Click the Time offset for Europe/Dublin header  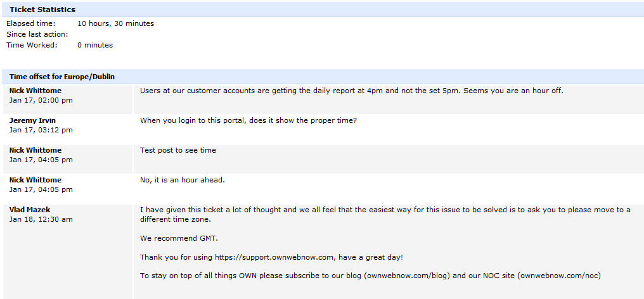tap(62, 77)
